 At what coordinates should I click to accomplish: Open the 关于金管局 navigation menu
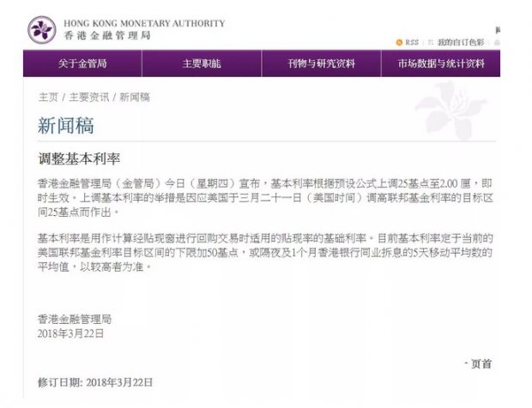click(x=82, y=63)
